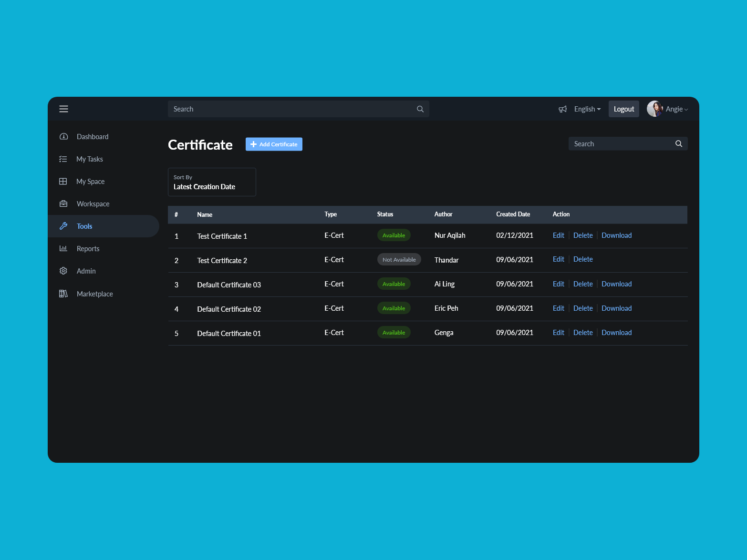747x560 pixels.
Task: Click the certificate search magnifier icon
Action: tap(678, 144)
